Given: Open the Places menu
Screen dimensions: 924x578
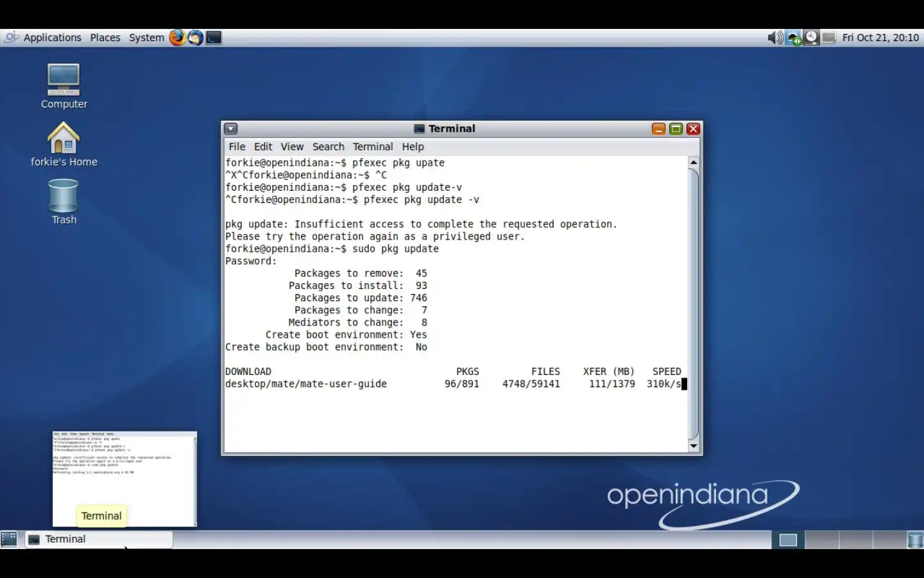Looking at the screenshot, I should pos(105,37).
